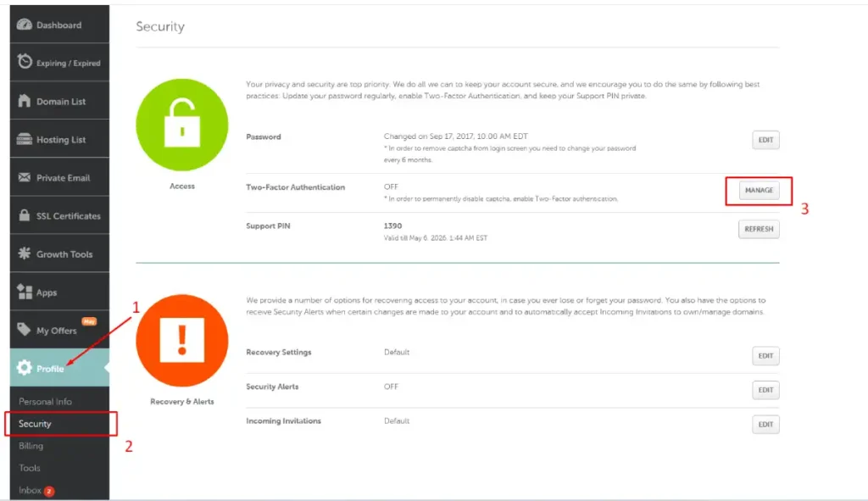Refresh the Support PIN
Viewport: 868px width, 501px height.
tap(759, 229)
